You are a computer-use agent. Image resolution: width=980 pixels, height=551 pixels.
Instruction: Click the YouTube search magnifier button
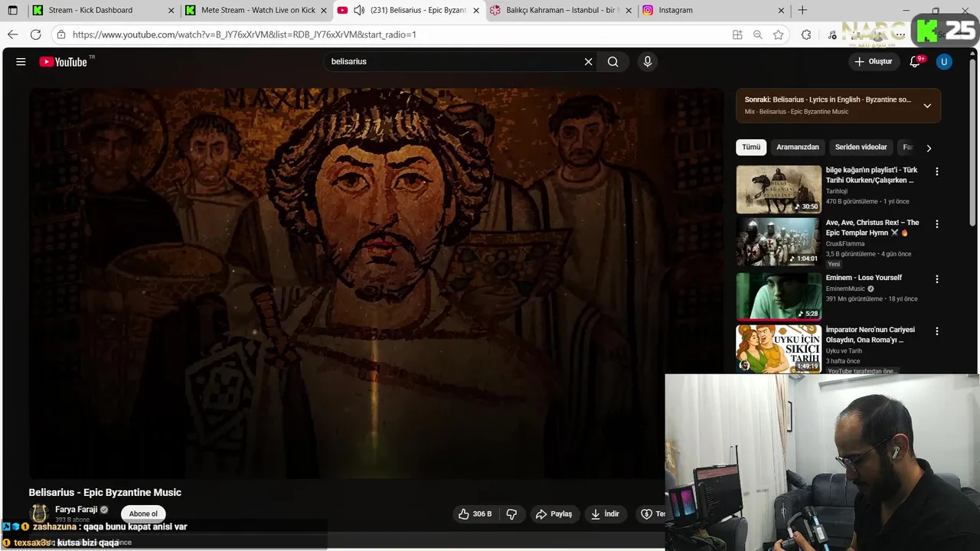pos(612,62)
